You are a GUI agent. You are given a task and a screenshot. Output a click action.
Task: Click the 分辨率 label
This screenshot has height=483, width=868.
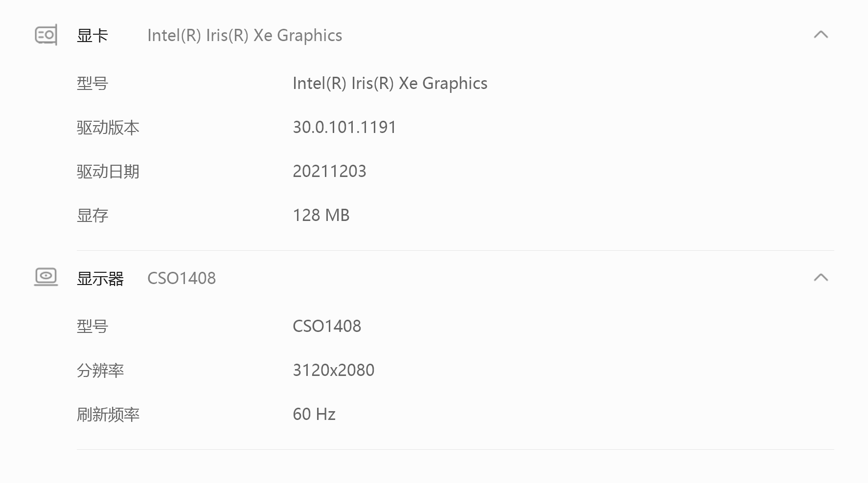(x=100, y=371)
